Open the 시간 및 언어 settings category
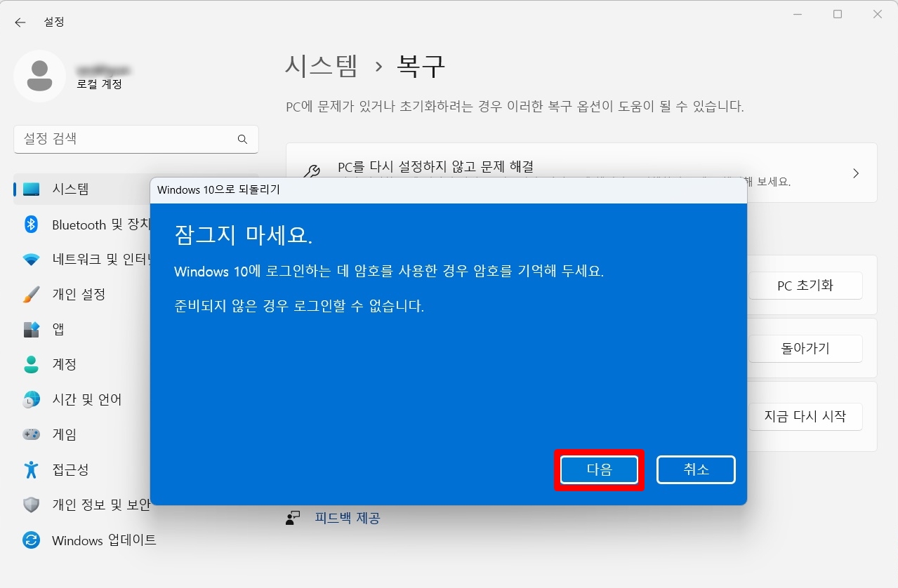Screen dimensions: 898x588 coord(87,399)
